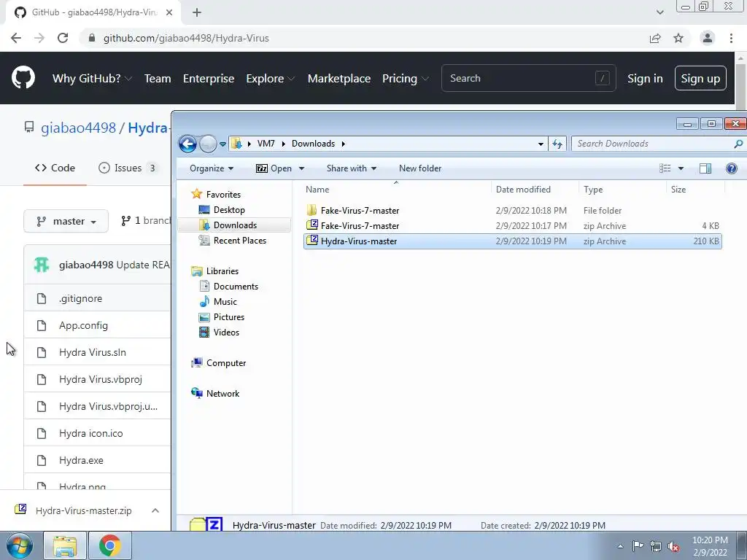Open Enterprise in GitHub navigation

click(x=209, y=79)
